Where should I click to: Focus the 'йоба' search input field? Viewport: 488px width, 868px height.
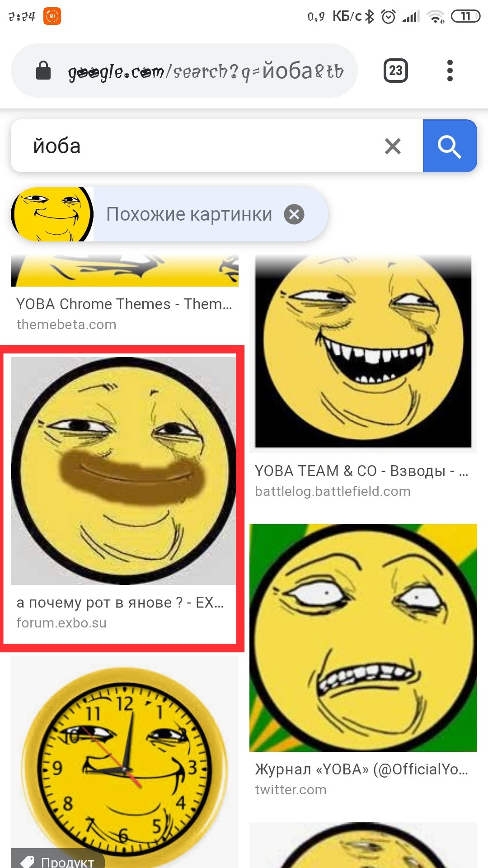(199, 146)
